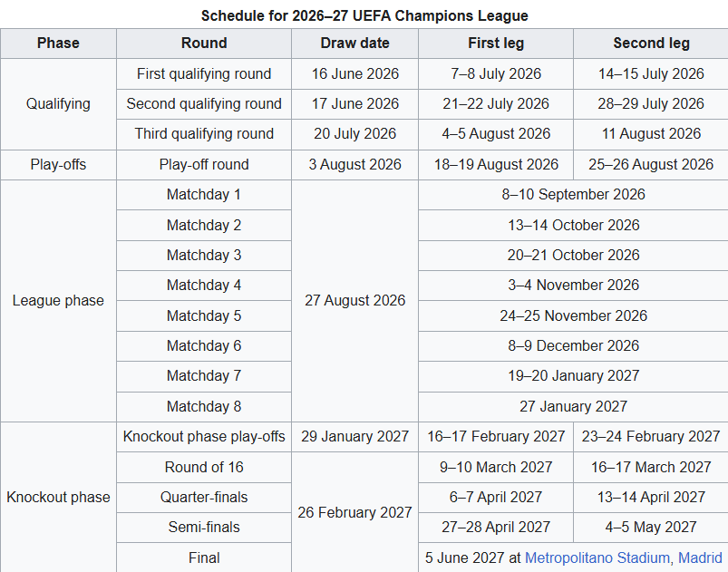Click the 26 February 2027 draw cell
This screenshot has height=572, width=728.
click(x=354, y=512)
